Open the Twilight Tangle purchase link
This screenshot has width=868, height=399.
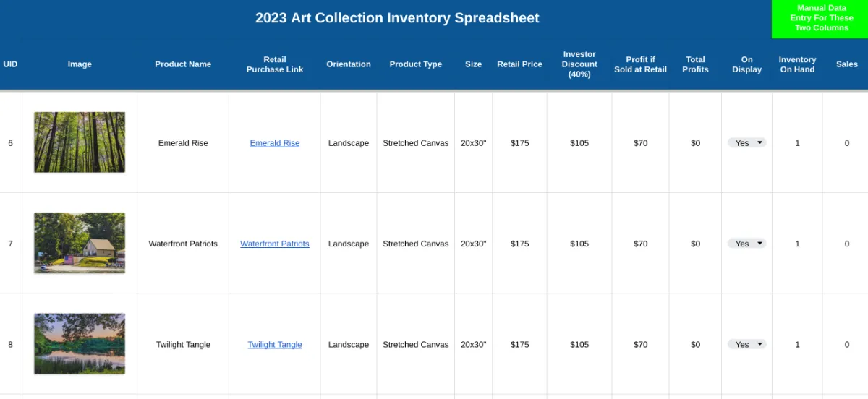(x=275, y=345)
